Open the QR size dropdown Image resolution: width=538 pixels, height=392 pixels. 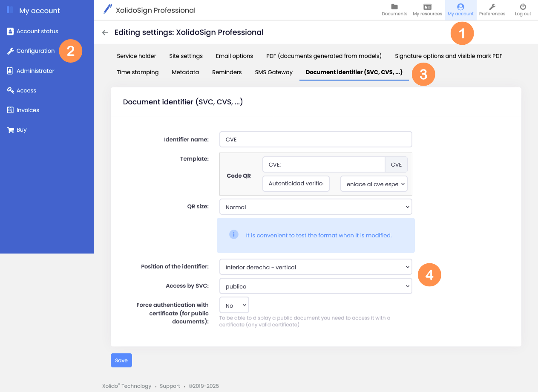(x=316, y=207)
